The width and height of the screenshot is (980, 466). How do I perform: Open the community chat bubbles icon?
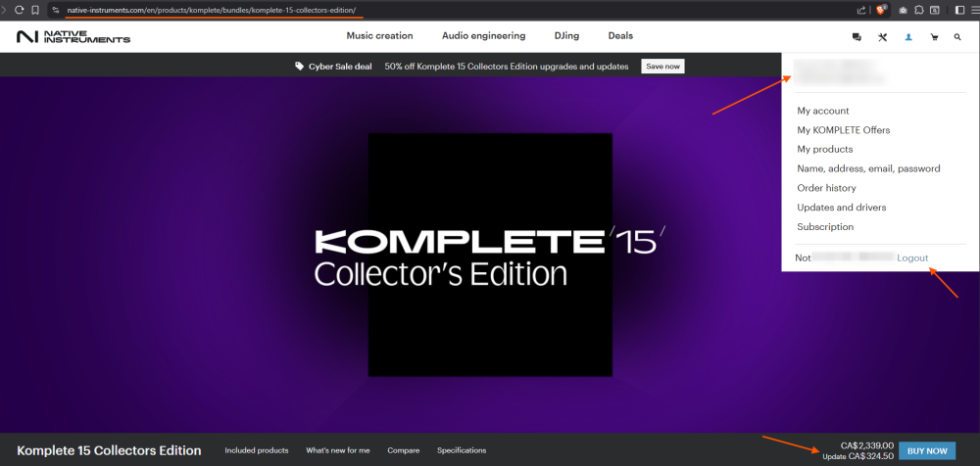[x=857, y=37]
